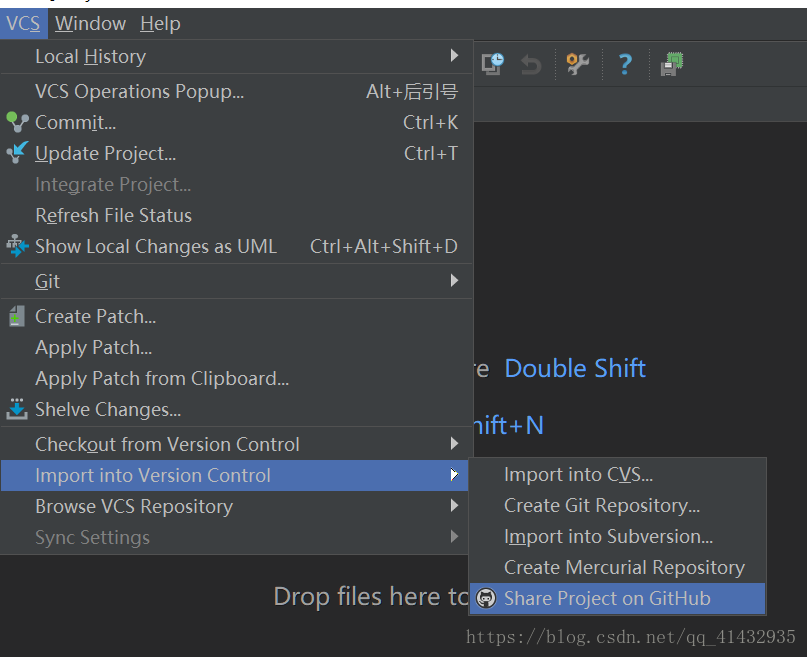Viewport: 807px width, 657px height.
Task: Click the Revert undo arrow toolbar icon
Action: [x=531, y=65]
